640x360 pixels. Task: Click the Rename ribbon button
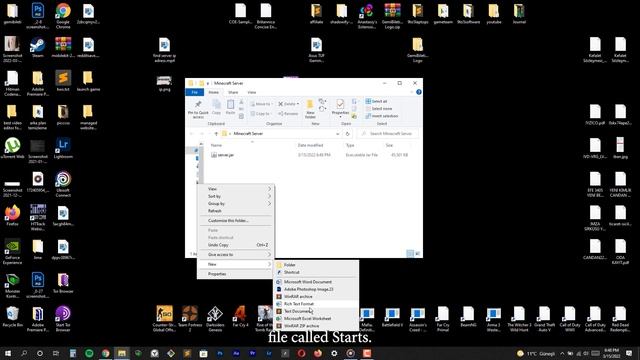[288, 114]
